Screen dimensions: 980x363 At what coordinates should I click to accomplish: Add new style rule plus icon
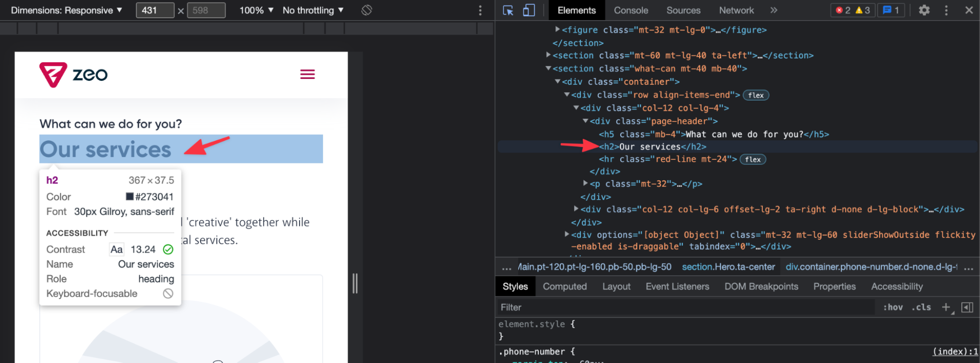tap(946, 308)
